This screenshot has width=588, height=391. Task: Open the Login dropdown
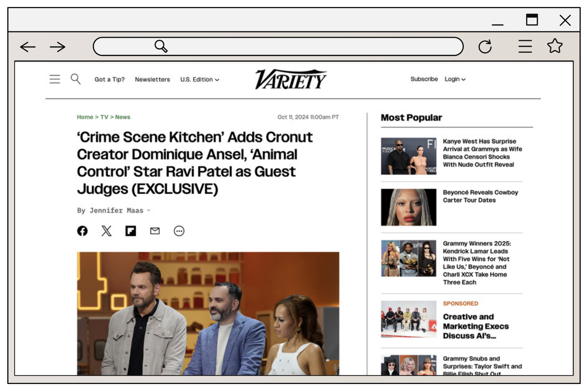coord(455,79)
